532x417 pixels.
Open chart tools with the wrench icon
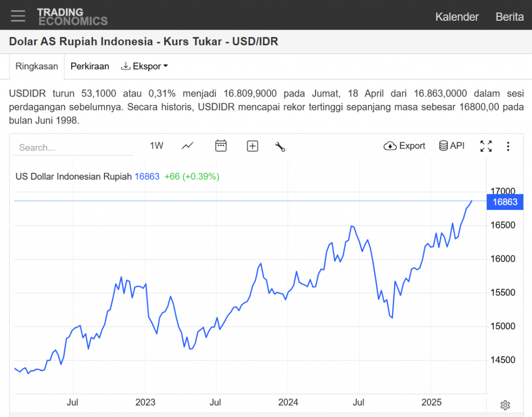pyautogui.click(x=280, y=146)
